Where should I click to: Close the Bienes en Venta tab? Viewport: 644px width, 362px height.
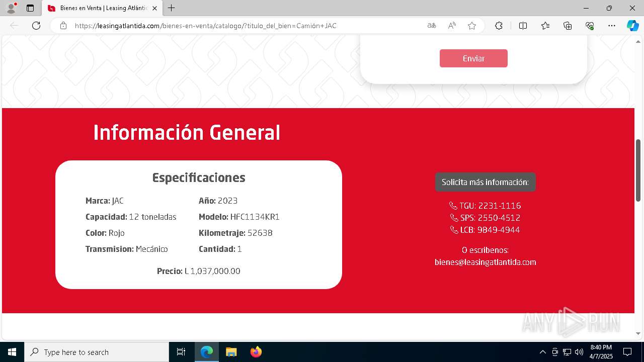click(154, 8)
